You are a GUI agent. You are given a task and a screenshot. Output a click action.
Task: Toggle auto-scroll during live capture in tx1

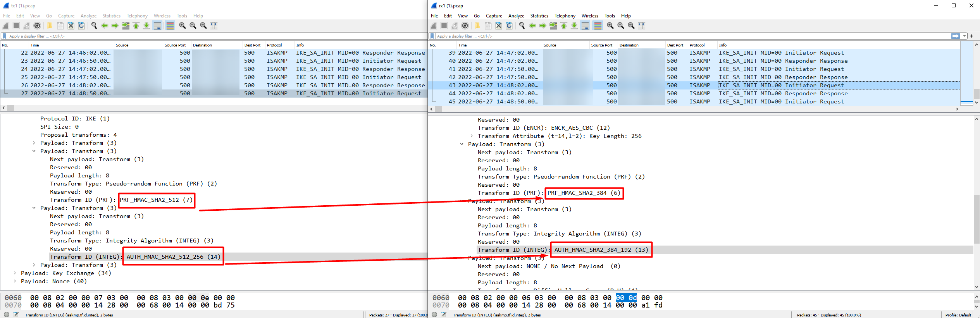pyautogui.click(x=157, y=26)
